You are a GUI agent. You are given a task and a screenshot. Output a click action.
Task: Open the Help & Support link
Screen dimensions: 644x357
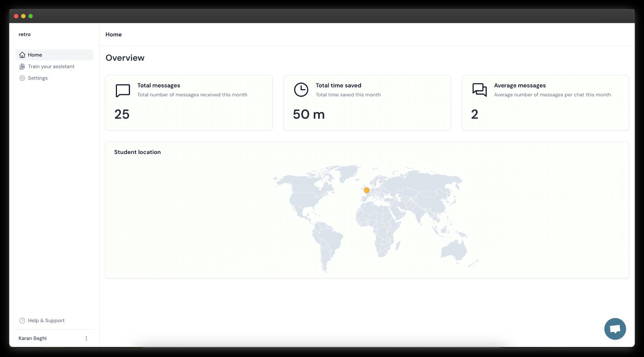(x=46, y=320)
